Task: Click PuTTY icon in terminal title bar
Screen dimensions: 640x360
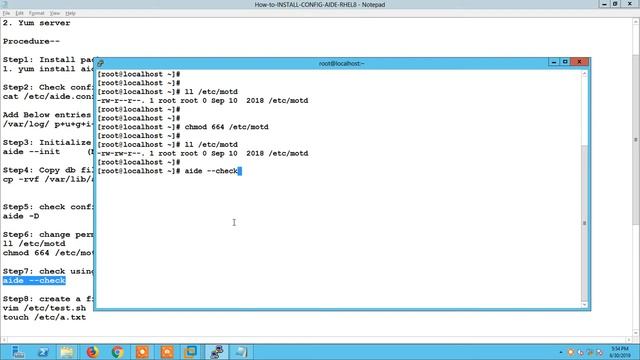Action: 100,63
